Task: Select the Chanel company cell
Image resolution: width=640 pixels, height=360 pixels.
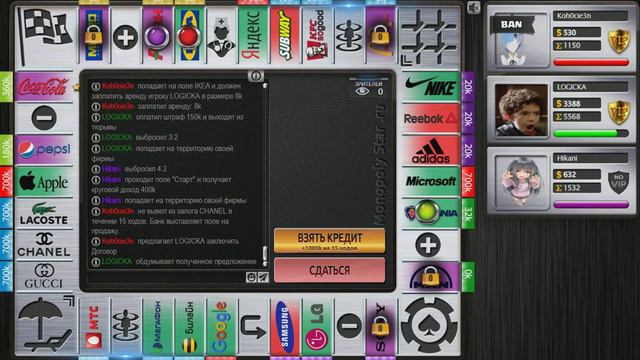Action: [x=44, y=245]
